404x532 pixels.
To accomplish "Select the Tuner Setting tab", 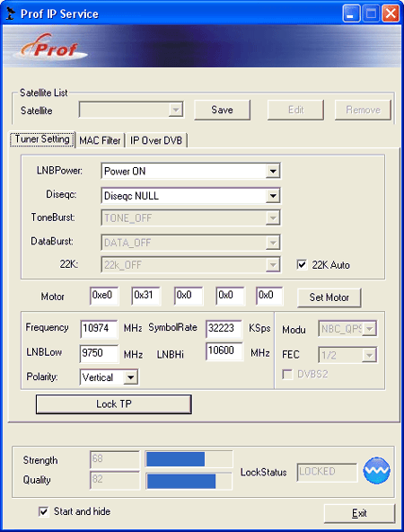I will [x=42, y=139].
